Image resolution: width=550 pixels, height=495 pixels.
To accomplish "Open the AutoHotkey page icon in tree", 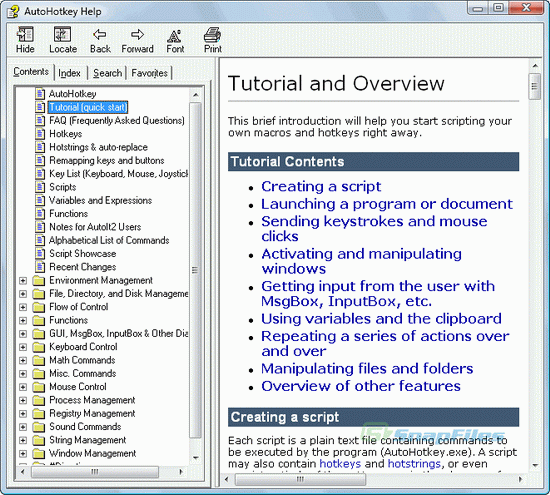I will 40,94.
